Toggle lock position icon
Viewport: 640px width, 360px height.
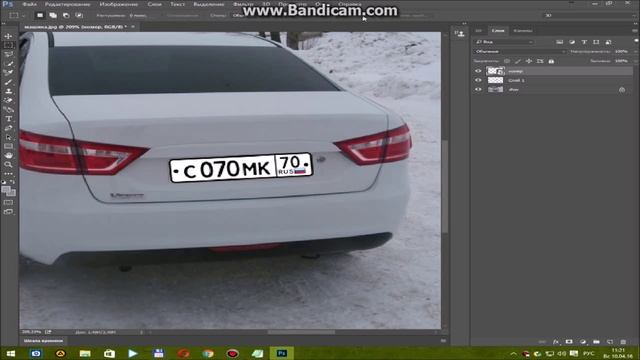pos(529,61)
